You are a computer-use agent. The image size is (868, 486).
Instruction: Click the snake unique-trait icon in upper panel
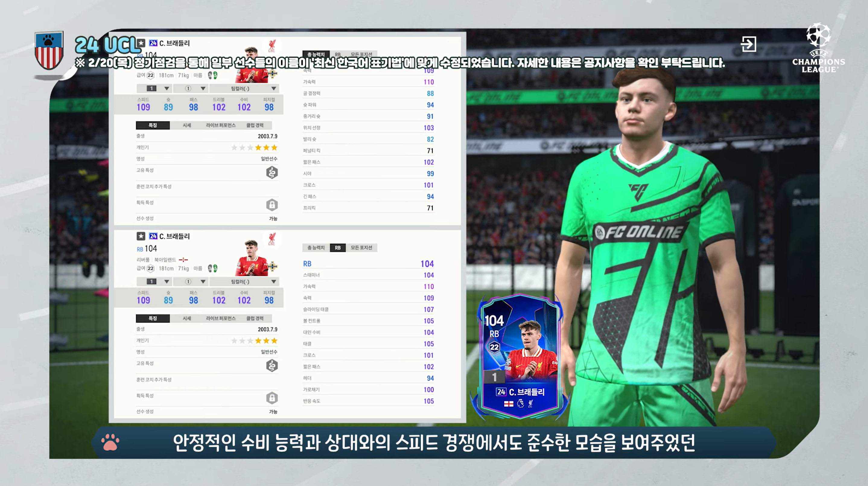(x=272, y=173)
